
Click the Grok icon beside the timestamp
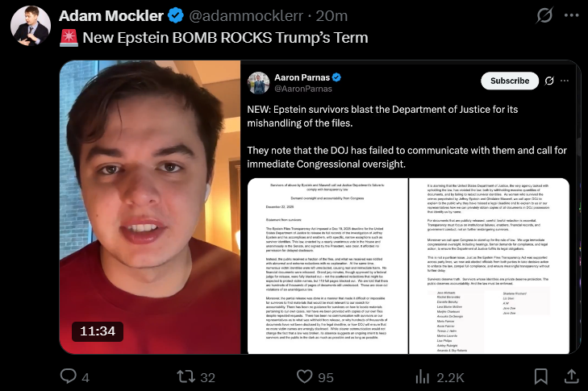[544, 15]
